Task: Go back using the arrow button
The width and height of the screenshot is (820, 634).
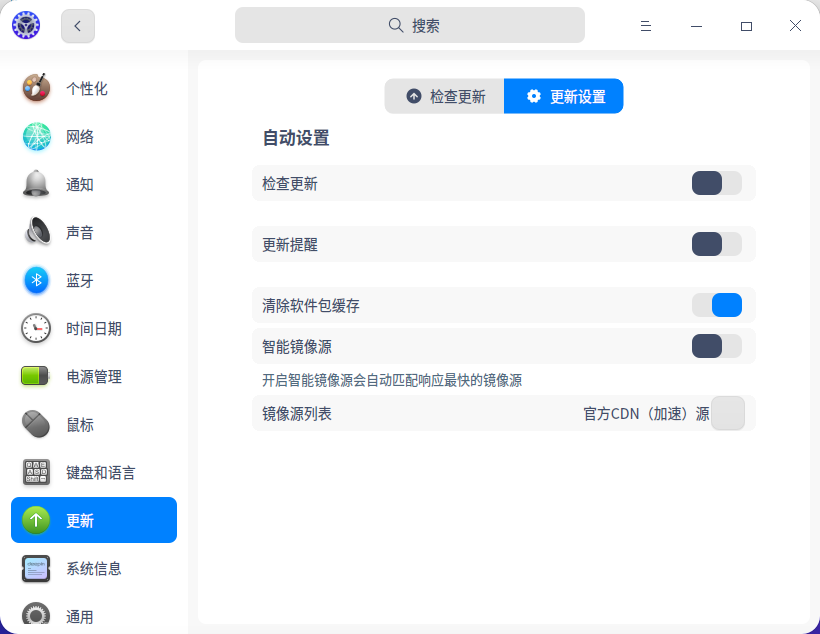Action: tap(78, 26)
